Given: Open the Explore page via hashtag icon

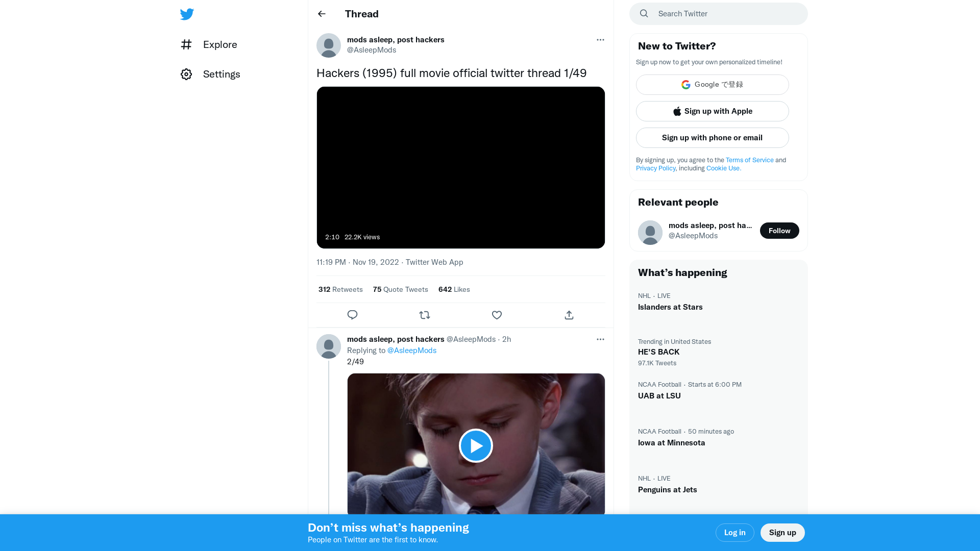Looking at the screenshot, I should (x=186, y=44).
